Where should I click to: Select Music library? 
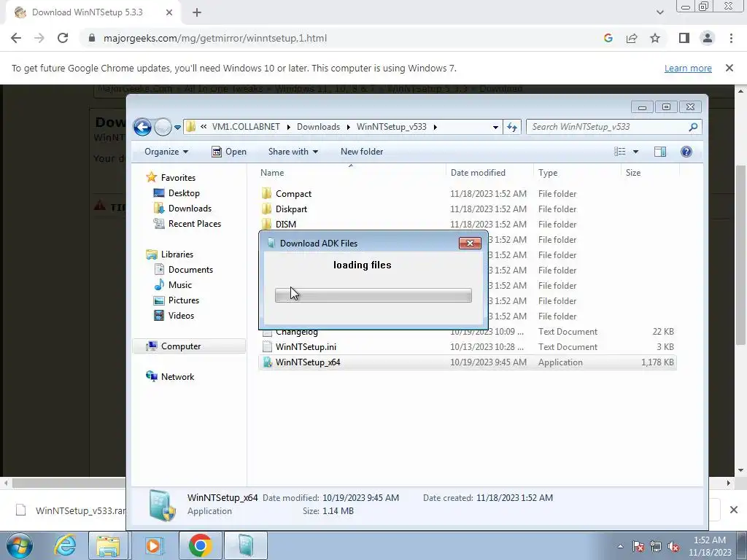pos(179,285)
